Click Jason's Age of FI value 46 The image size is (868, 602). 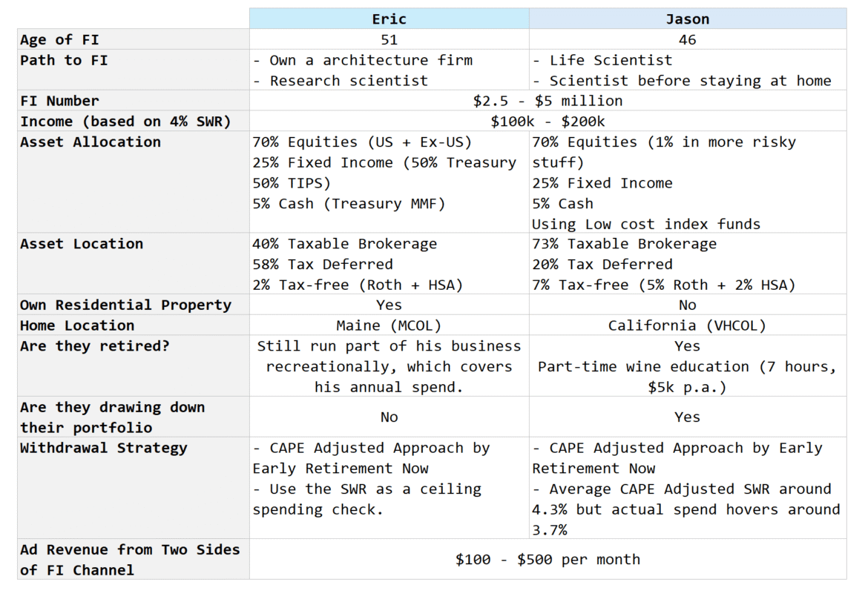(x=687, y=40)
